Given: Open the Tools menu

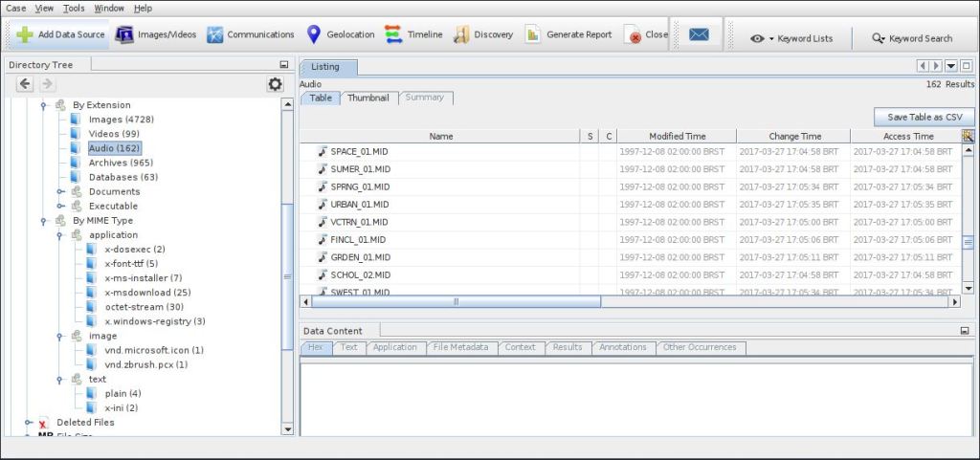Looking at the screenshot, I should 74,8.
